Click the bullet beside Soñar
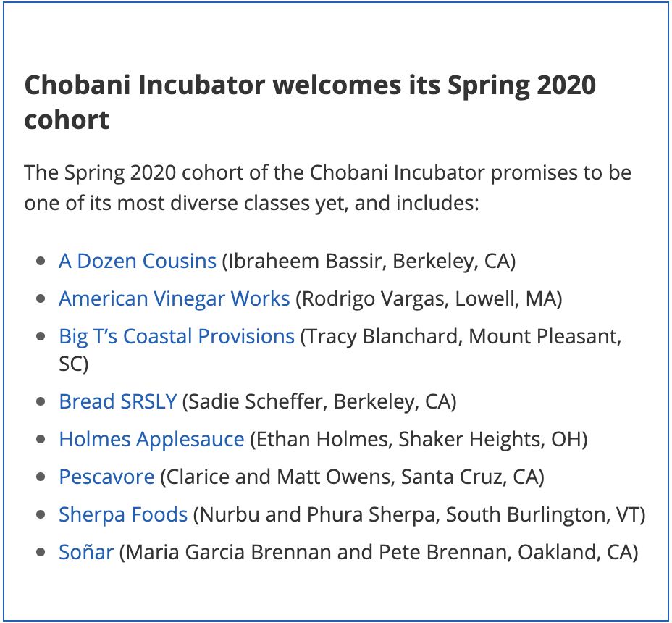 [x=41, y=553]
